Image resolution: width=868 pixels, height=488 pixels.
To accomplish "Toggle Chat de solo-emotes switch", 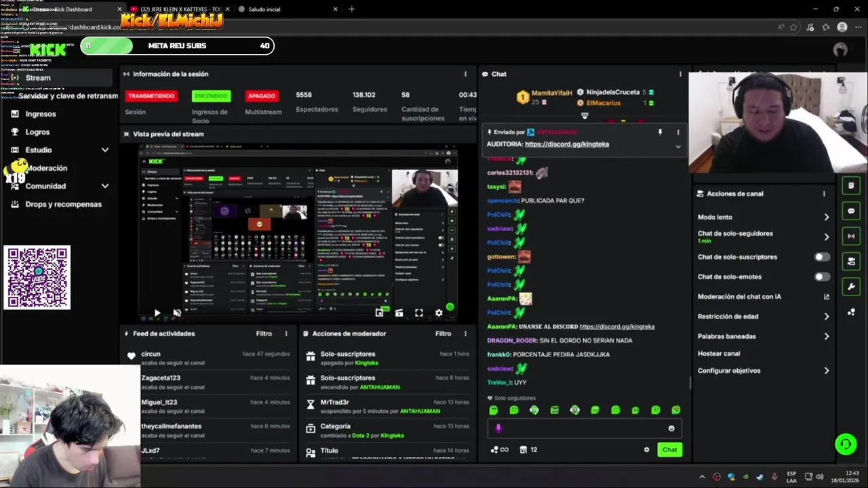I will 822,277.
